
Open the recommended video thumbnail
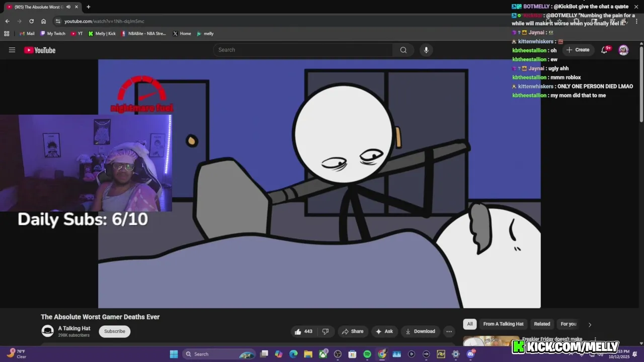(491, 341)
